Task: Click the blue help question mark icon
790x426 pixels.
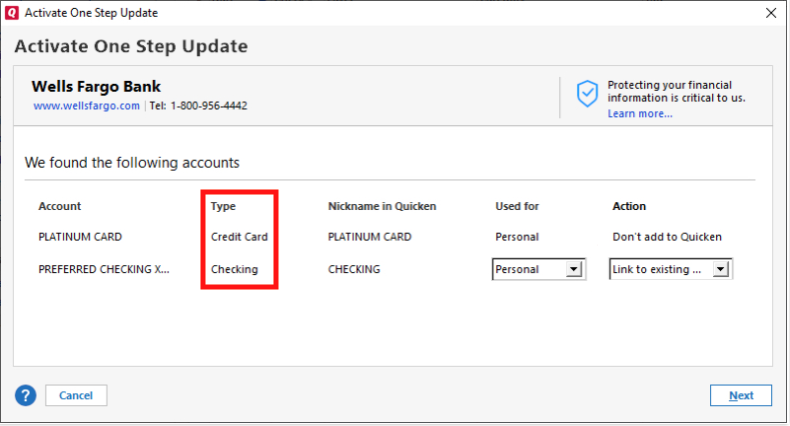Action: point(26,395)
